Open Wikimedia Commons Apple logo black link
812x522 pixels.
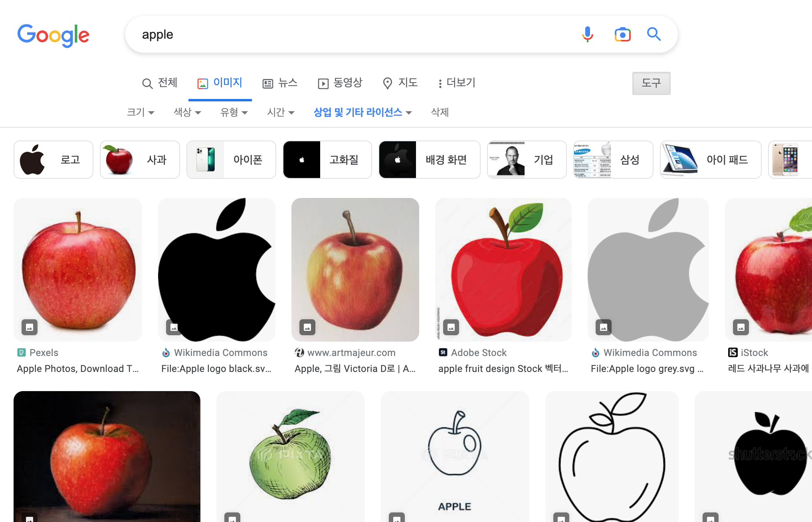pos(216,368)
